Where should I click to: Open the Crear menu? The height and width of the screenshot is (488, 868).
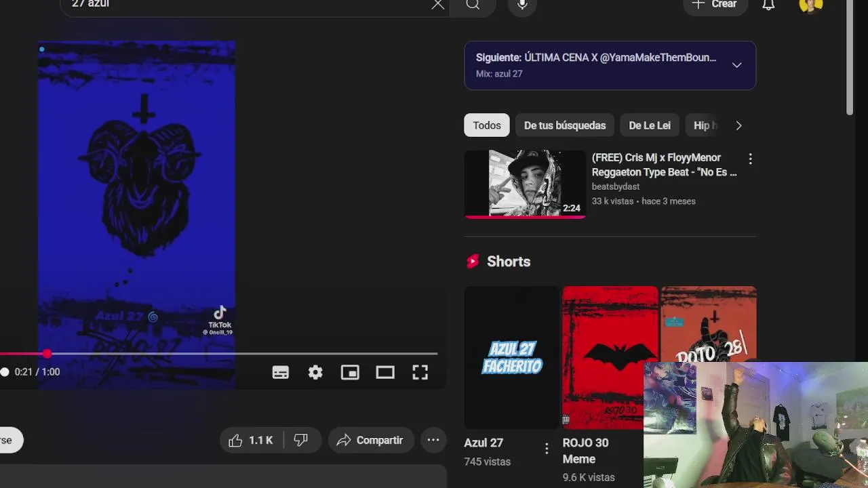click(714, 4)
